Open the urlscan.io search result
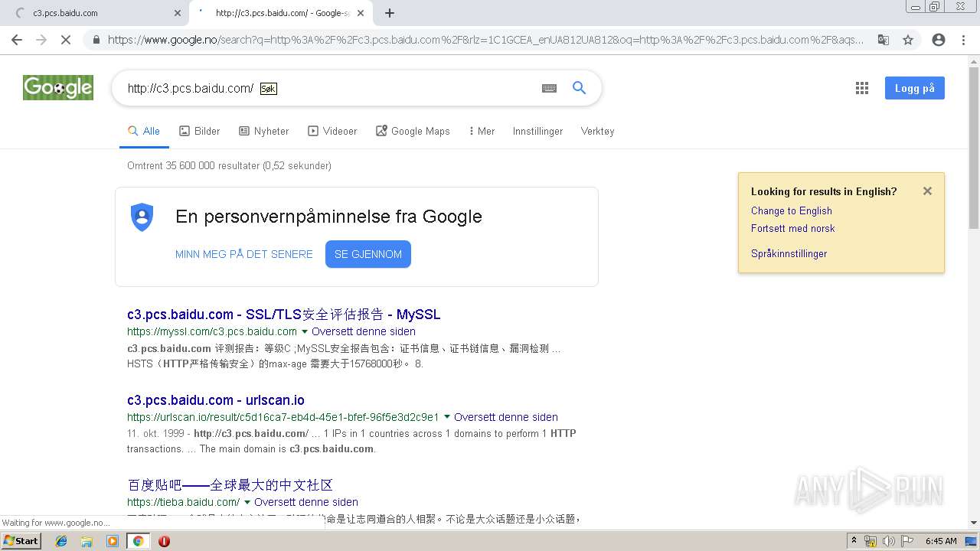980x551 pixels. [216, 400]
